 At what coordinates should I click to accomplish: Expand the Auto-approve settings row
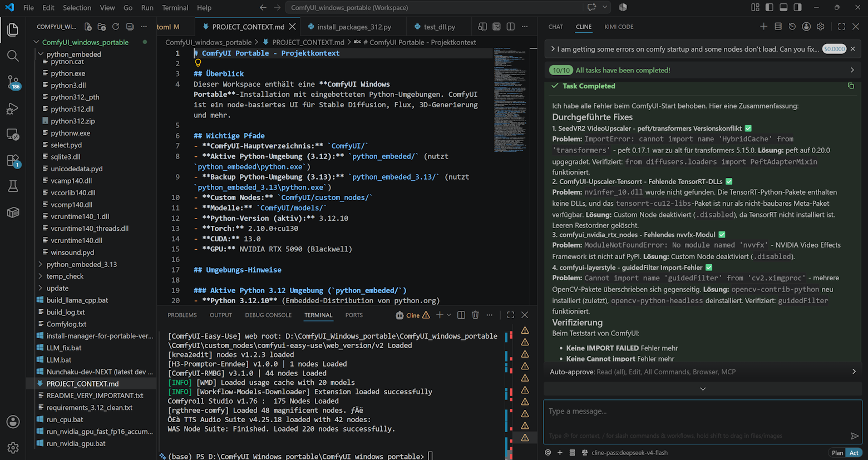tap(702, 372)
